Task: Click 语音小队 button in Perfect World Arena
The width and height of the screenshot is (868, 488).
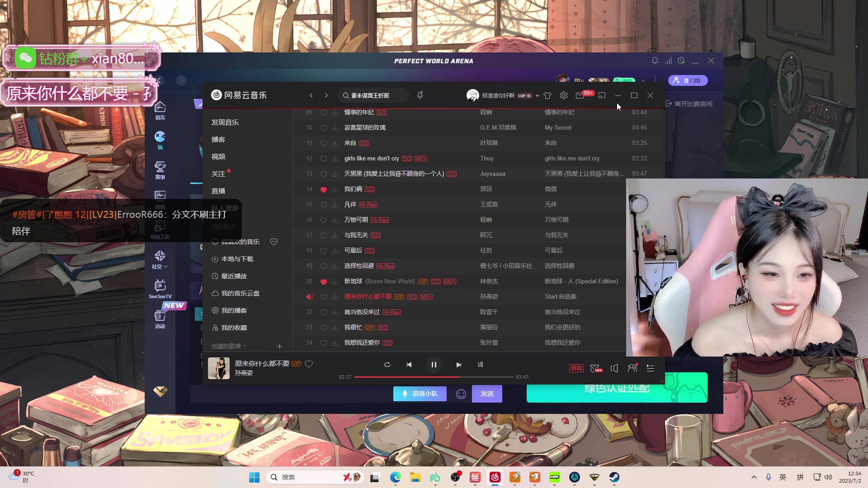Action: (420, 394)
